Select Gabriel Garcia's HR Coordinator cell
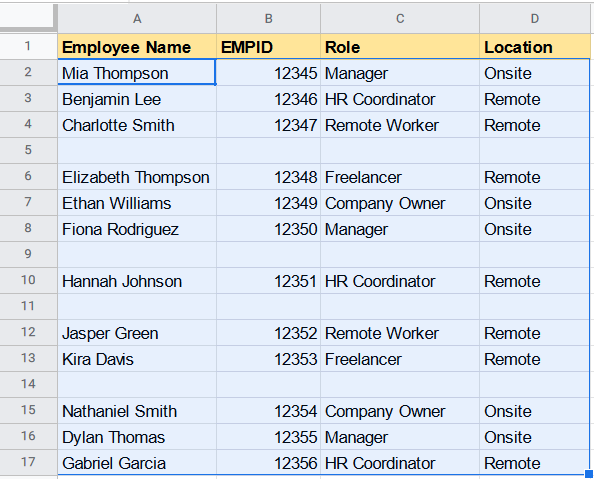The width and height of the screenshot is (594, 479). (400, 462)
